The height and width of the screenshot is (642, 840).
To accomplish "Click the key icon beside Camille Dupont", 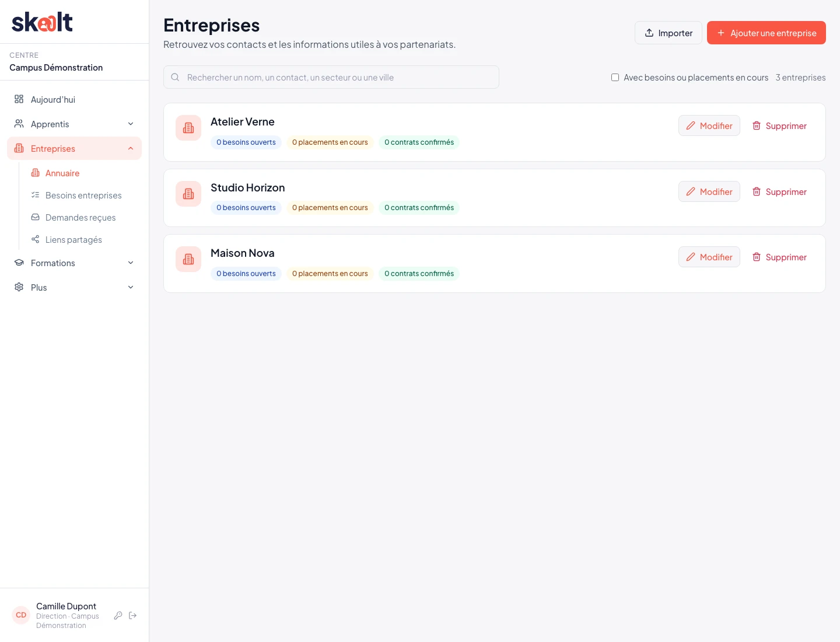I will [118, 615].
